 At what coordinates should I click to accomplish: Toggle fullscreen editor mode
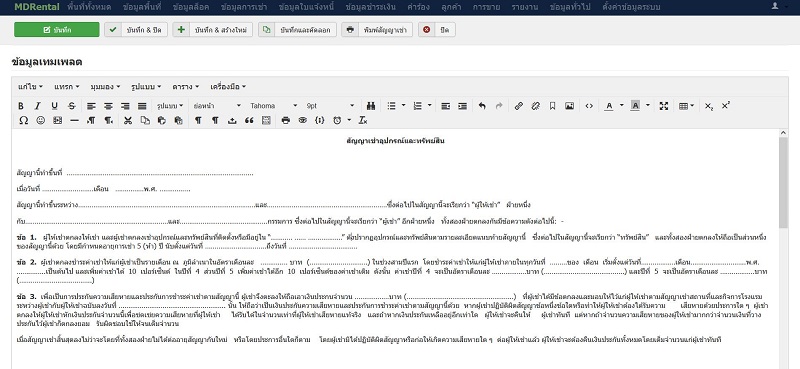pyautogui.click(x=664, y=106)
